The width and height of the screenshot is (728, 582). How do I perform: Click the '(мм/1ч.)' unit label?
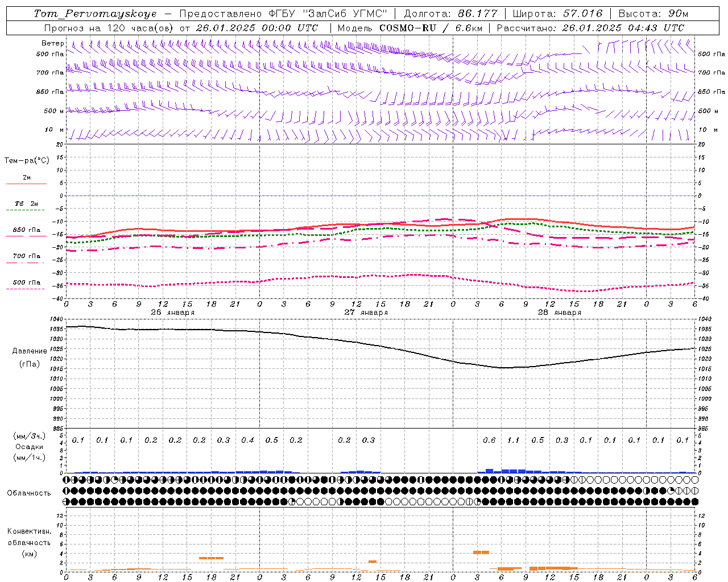click(x=30, y=458)
